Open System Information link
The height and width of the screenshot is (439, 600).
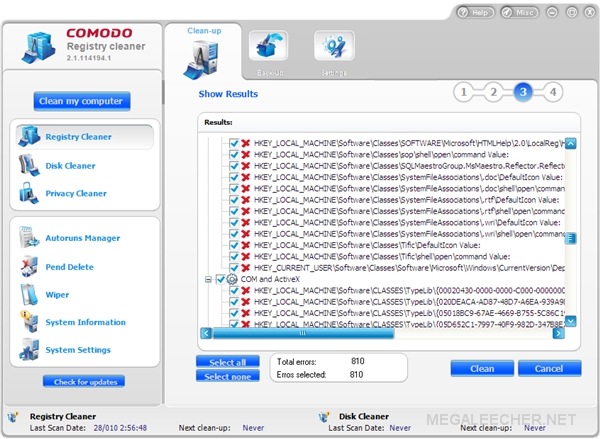[85, 322]
